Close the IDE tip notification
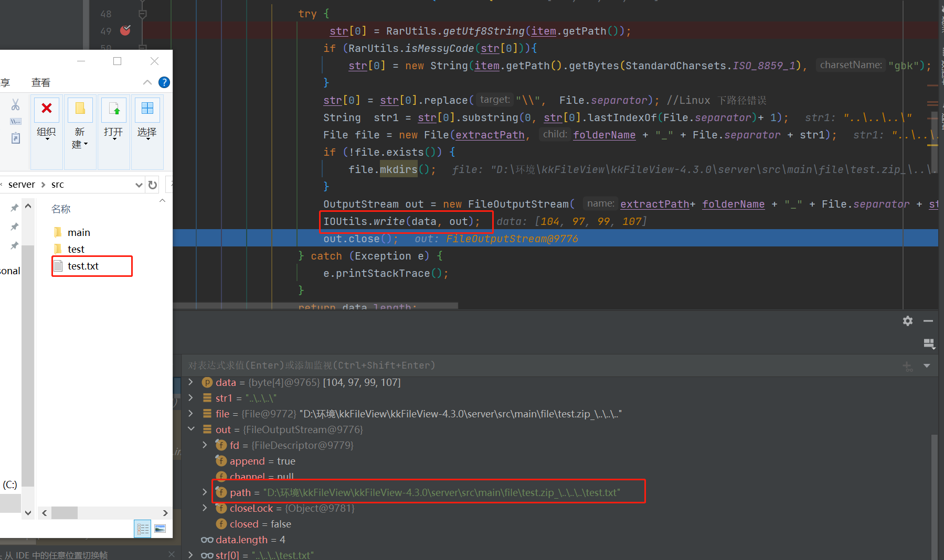This screenshot has height=560, width=944. pyautogui.click(x=171, y=554)
